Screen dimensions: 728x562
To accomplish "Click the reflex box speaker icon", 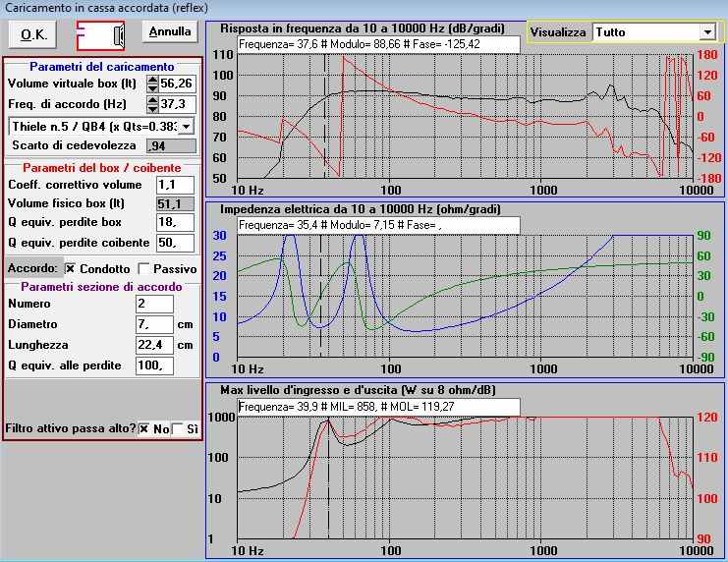I will [x=100, y=35].
